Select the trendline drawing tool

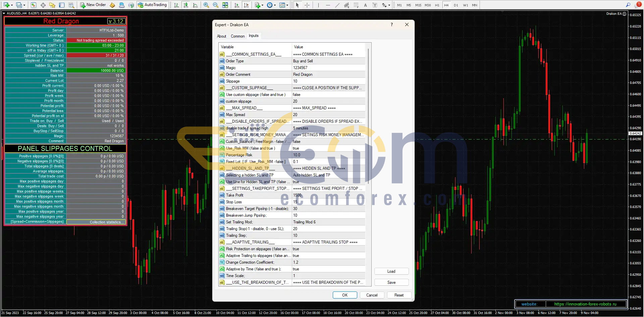[337, 5]
